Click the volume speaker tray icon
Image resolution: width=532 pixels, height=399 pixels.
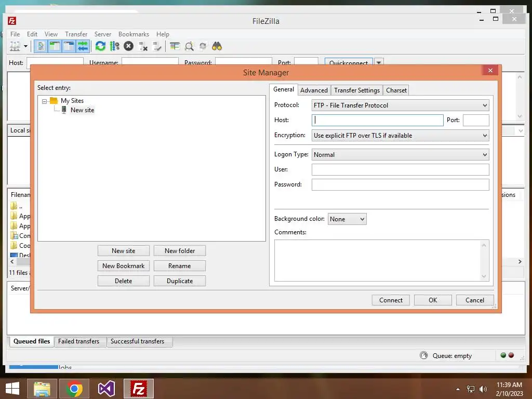[x=483, y=389]
